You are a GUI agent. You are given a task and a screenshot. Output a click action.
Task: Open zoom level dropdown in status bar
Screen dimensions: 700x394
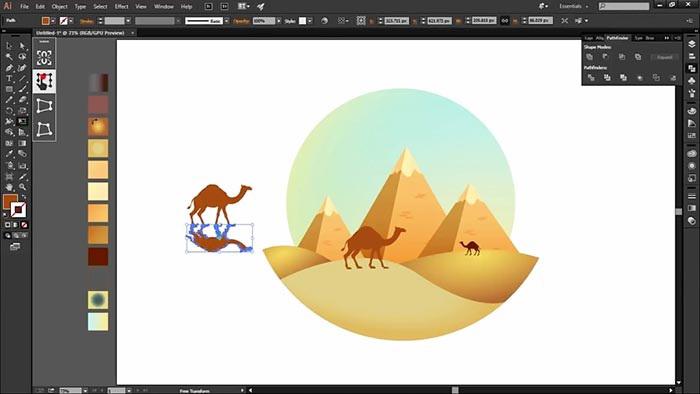[x=85, y=390]
